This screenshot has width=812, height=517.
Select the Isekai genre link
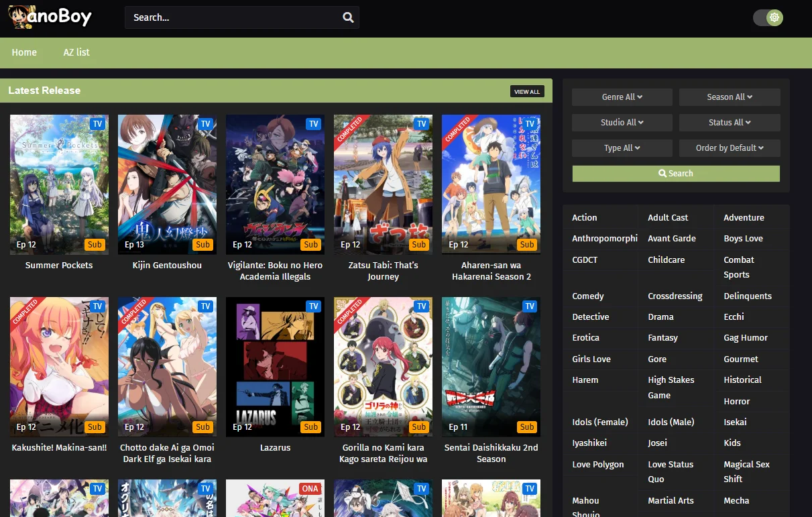click(x=735, y=422)
